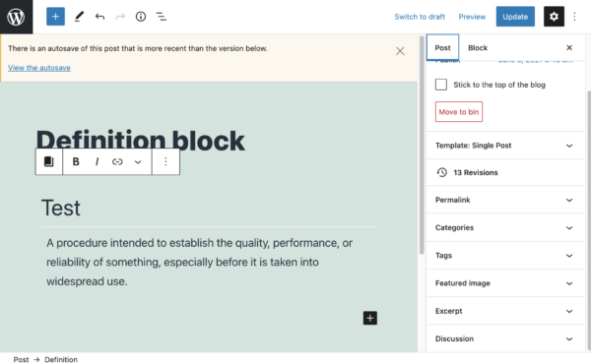Click Switch to draft
This screenshot has height=364, width=591.
coord(420,17)
